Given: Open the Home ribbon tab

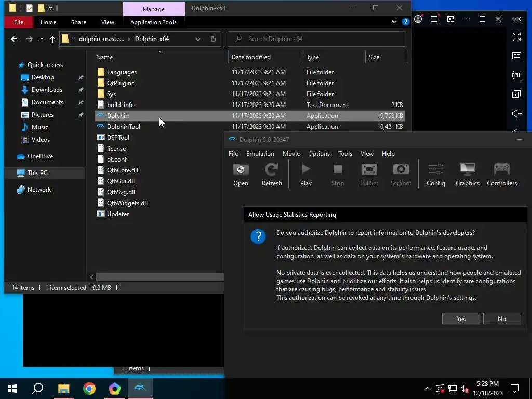Looking at the screenshot, I should [x=48, y=22].
